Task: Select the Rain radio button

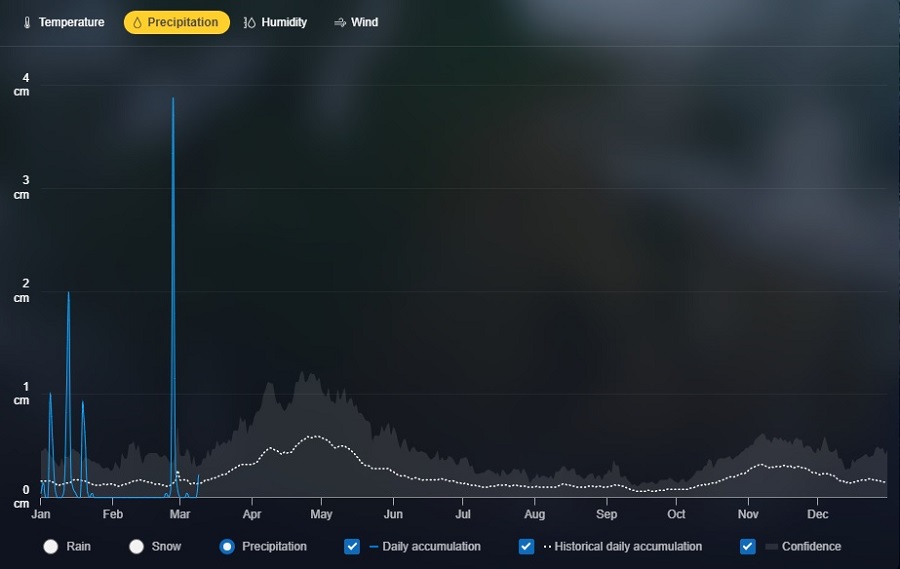Action: click(51, 546)
